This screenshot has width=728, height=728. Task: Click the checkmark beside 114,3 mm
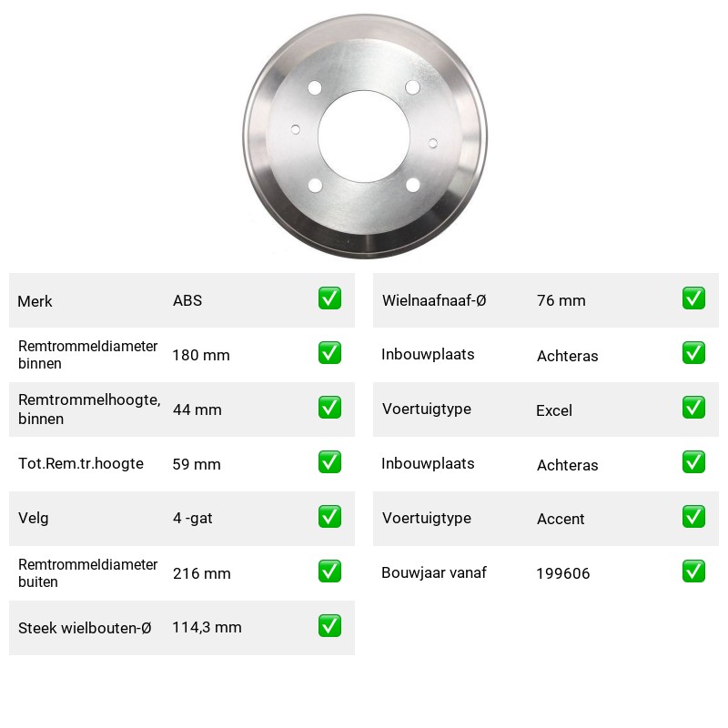point(329,626)
